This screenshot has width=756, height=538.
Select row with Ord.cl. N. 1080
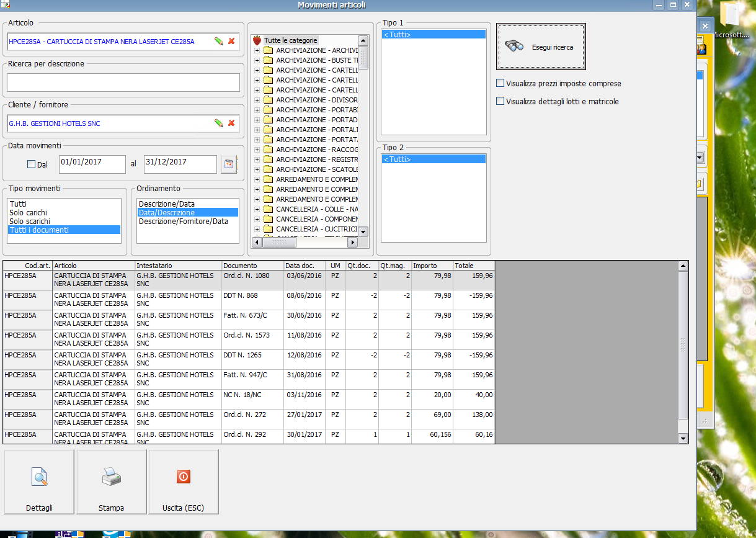(x=249, y=280)
